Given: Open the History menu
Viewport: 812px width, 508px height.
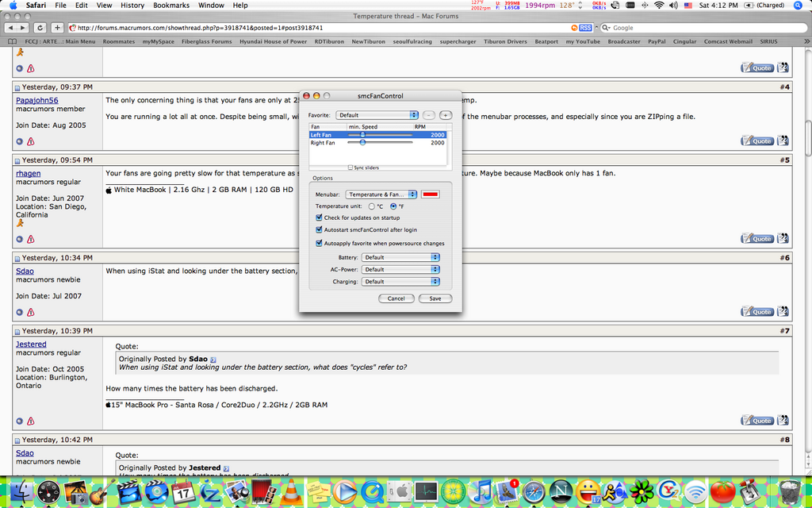Looking at the screenshot, I should pos(132,6).
